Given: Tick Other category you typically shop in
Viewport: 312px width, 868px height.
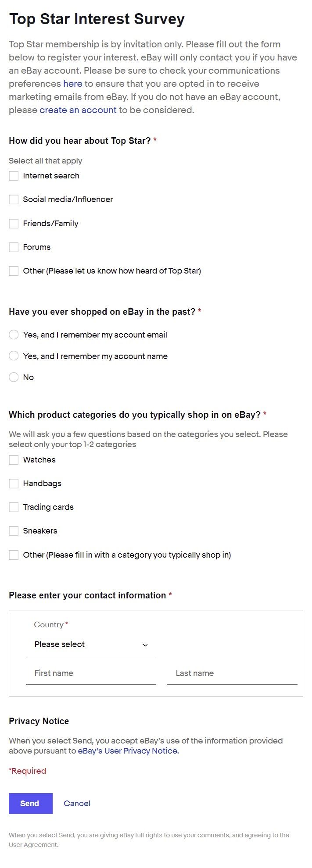Looking at the screenshot, I should point(14,555).
